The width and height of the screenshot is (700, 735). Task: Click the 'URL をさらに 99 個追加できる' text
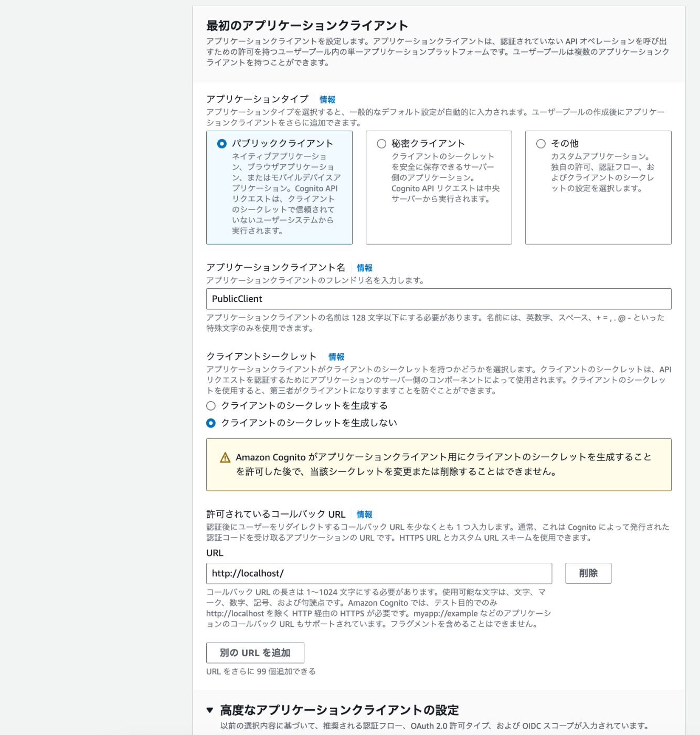(x=261, y=671)
